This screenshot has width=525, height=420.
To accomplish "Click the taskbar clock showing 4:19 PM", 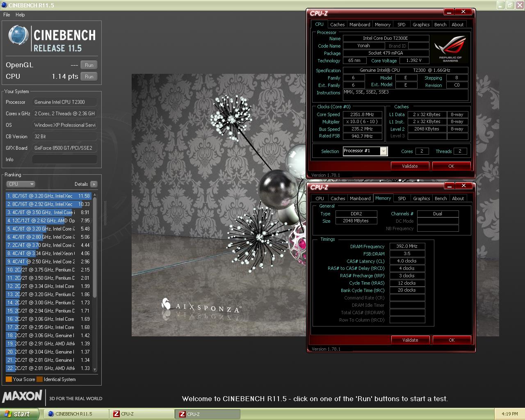I will click(x=510, y=414).
